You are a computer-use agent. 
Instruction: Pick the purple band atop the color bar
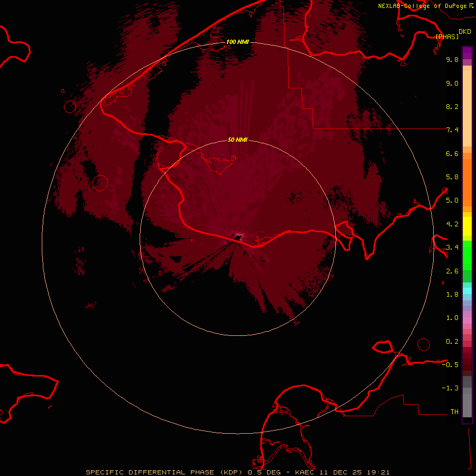tap(467, 53)
